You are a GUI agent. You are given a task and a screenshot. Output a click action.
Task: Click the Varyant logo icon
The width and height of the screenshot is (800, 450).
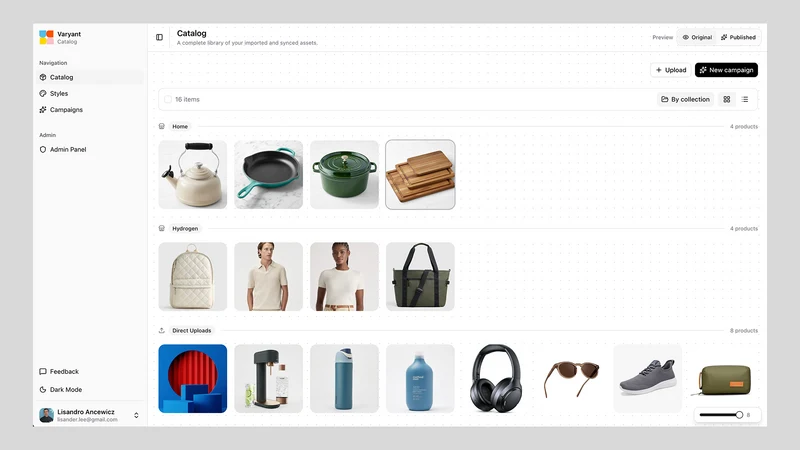[46, 37]
